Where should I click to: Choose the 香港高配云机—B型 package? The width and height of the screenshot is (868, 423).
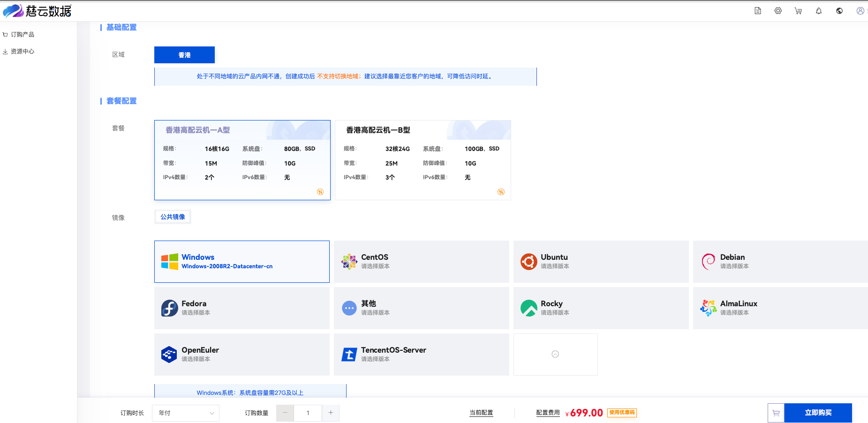point(423,160)
